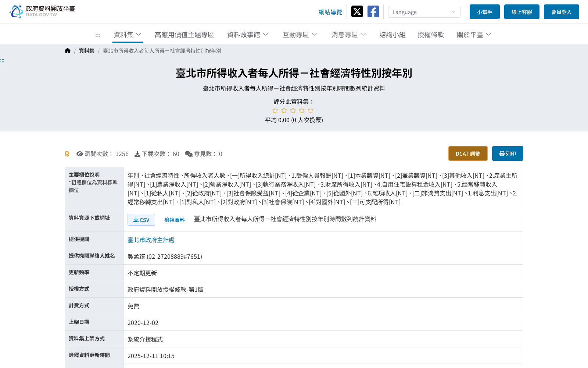The height and width of the screenshot is (368, 588).
Task: Open 授權條款 menu item
Action: (431, 35)
